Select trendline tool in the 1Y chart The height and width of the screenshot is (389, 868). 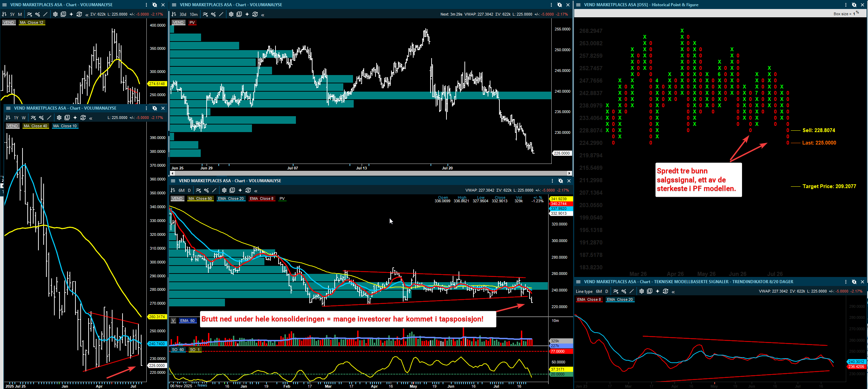(x=49, y=118)
